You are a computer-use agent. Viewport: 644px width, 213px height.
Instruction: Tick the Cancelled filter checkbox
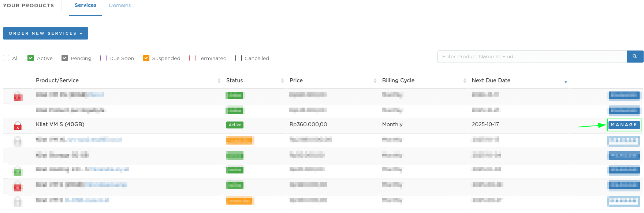[238, 58]
